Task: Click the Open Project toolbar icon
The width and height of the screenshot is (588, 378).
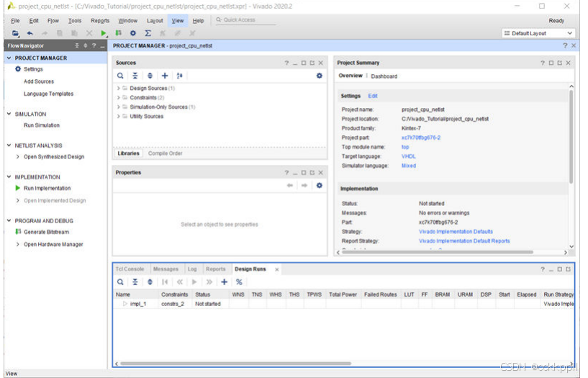Action: click(15, 33)
